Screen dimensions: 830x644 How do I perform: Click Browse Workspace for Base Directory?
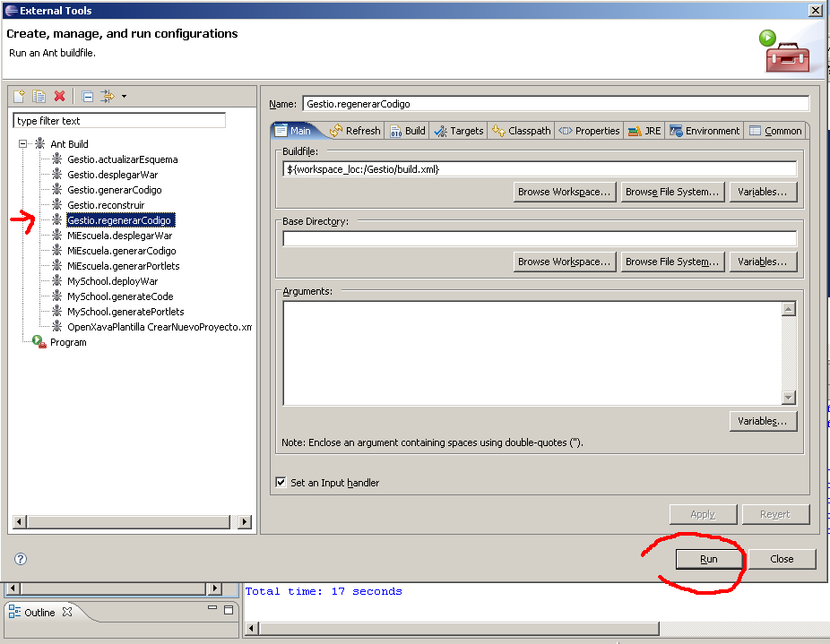[565, 262]
